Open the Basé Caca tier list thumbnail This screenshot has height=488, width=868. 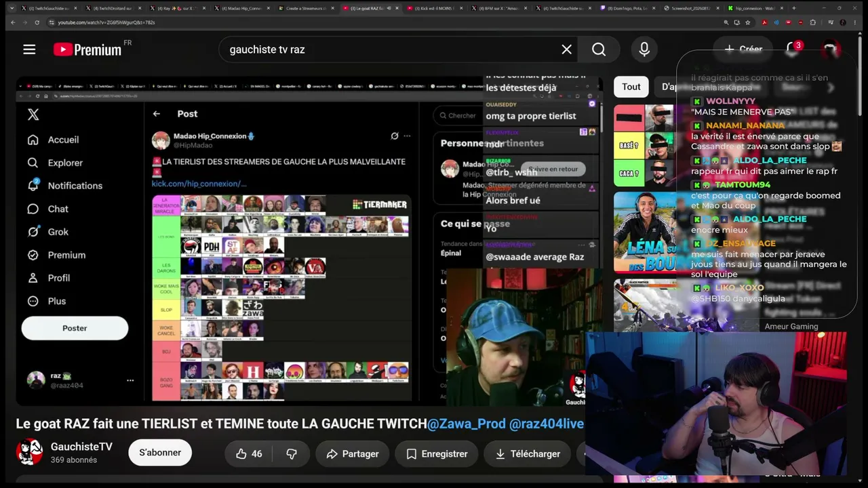[644, 145]
